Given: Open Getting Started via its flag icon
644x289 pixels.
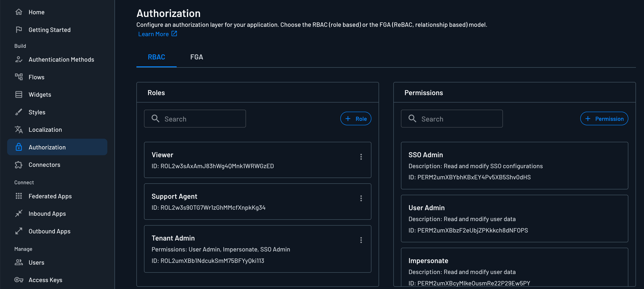Looking at the screenshot, I should click(x=19, y=29).
